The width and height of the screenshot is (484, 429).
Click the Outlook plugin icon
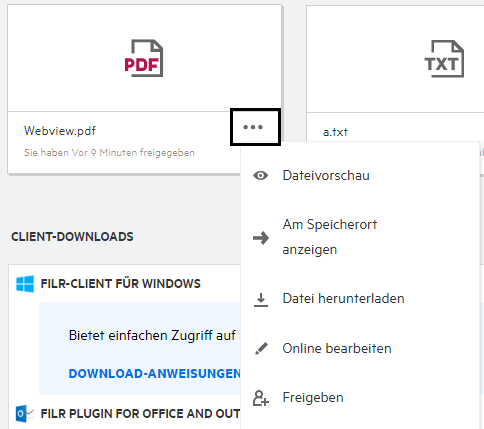(x=25, y=414)
